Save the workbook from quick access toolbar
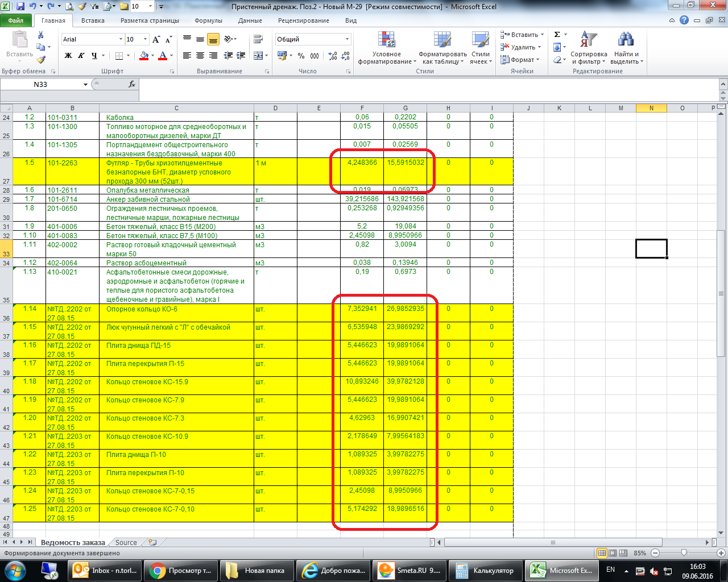 pos(20,7)
